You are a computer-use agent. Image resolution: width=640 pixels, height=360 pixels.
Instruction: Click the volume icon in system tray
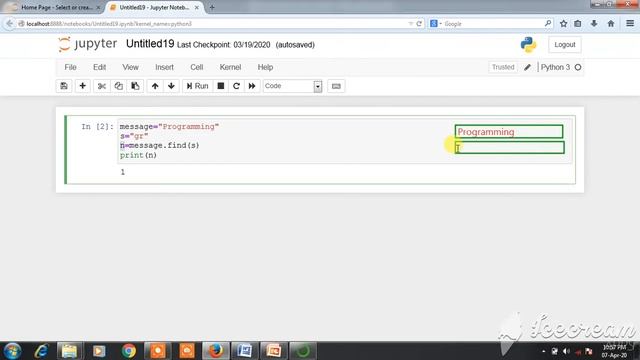[x=566, y=351]
